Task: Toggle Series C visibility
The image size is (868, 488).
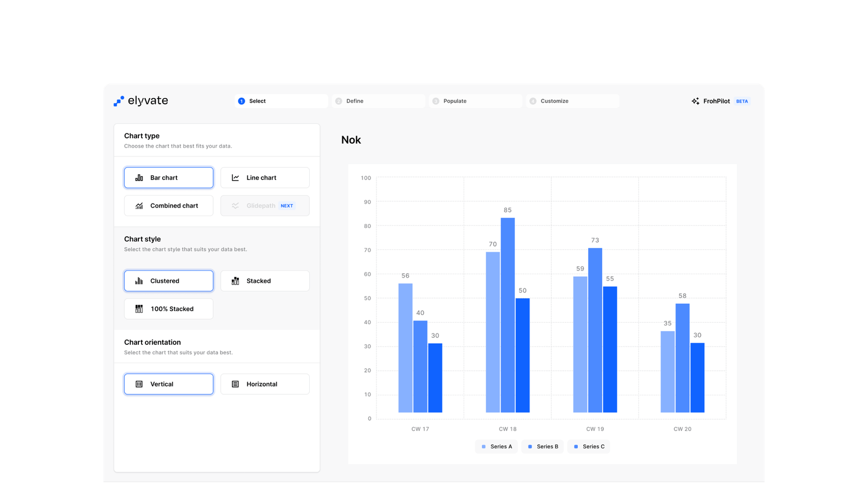Action: pyautogui.click(x=588, y=446)
